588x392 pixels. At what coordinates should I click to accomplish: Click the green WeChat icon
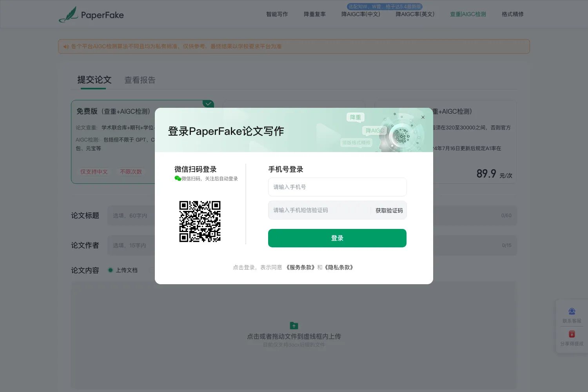[x=178, y=178]
